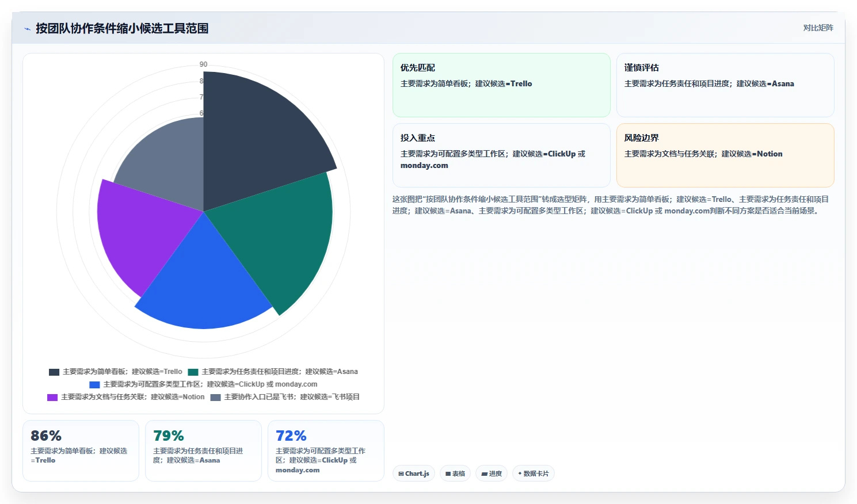Viewport: 857px width, 504px height.
Task: Toggle the Notion legend purple box
Action: click(x=52, y=398)
